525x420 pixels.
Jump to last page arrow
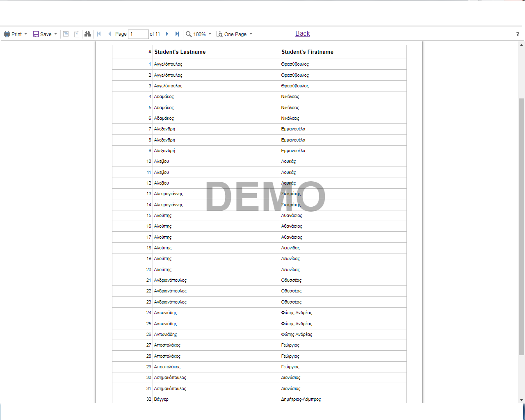pyautogui.click(x=177, y=34)
